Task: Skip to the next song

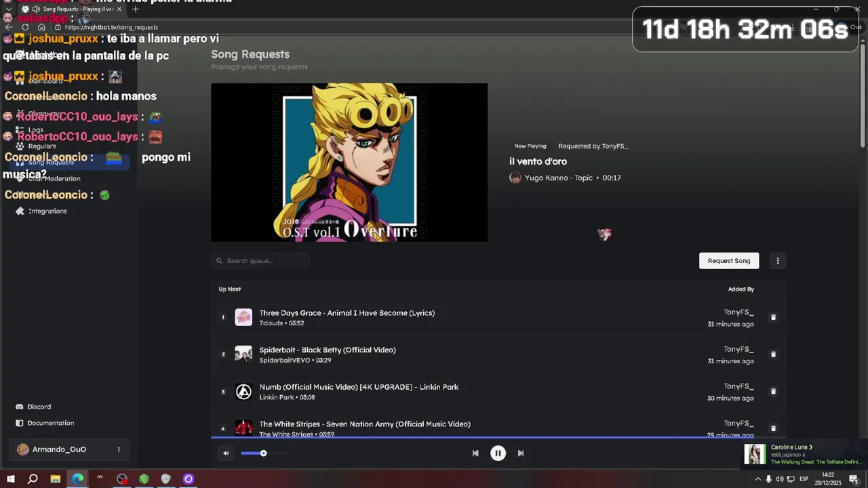Action: (521, 453)
